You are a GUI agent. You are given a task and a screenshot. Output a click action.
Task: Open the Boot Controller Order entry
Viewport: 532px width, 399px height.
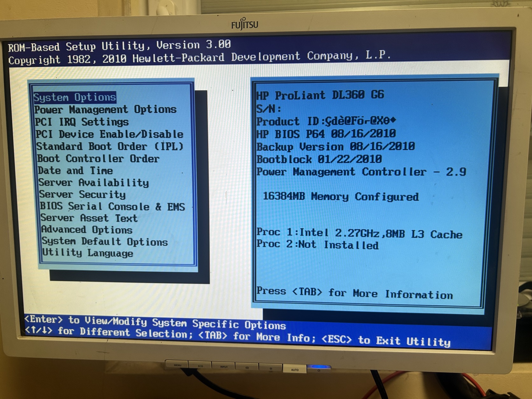coord(98,158)
